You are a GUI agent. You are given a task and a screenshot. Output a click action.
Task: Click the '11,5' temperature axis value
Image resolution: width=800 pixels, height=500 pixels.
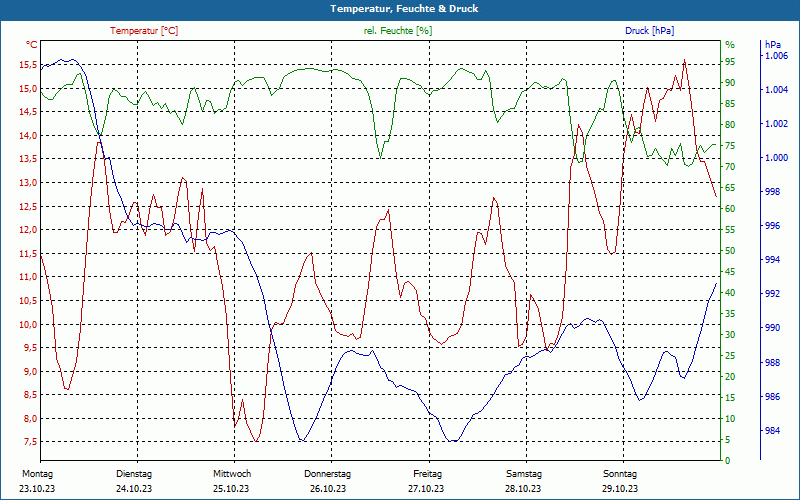click(x=28, y=254)
